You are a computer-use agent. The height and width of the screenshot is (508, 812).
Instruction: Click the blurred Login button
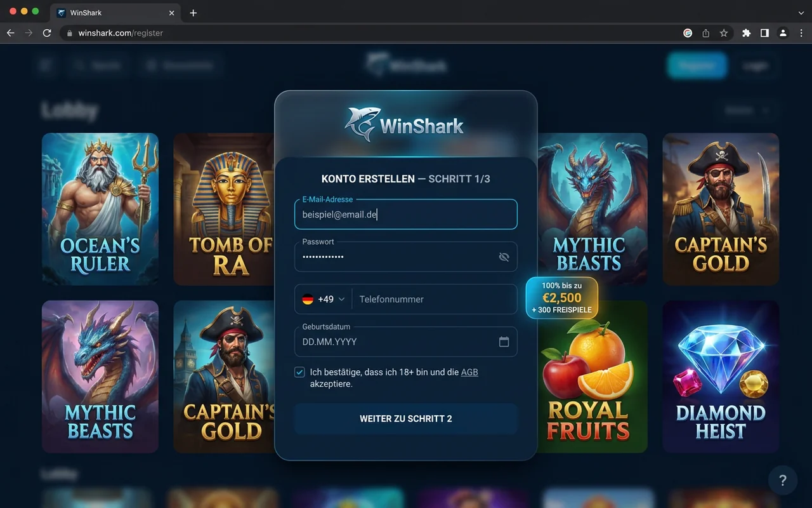pos(756,65)
